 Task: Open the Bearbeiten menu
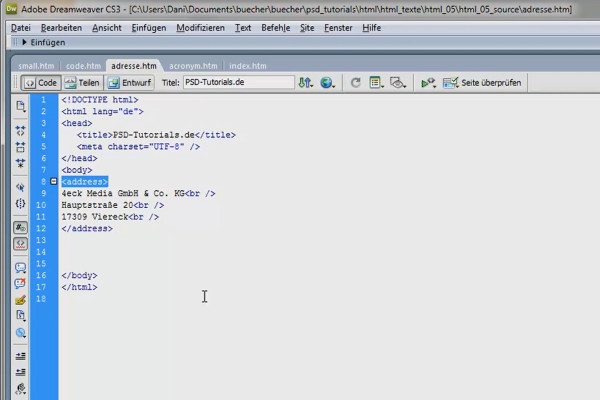pos(61,28)
